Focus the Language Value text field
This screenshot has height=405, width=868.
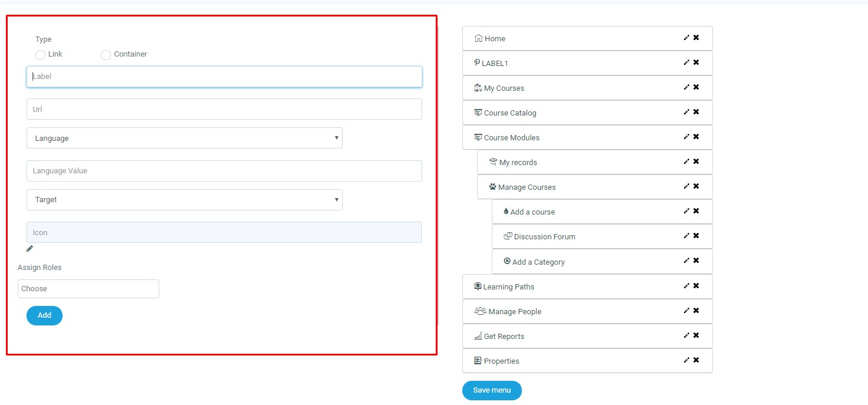click(x=224, y=171)
